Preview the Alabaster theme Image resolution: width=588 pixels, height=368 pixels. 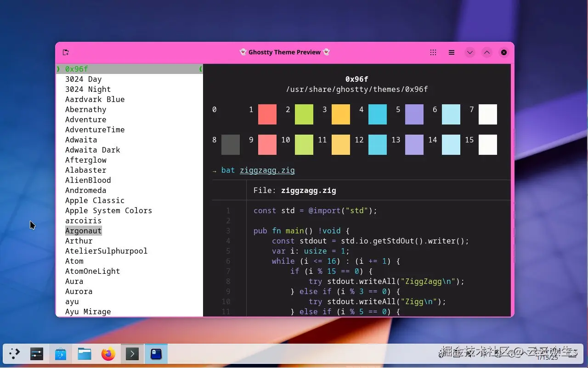[x=85, y=170]
